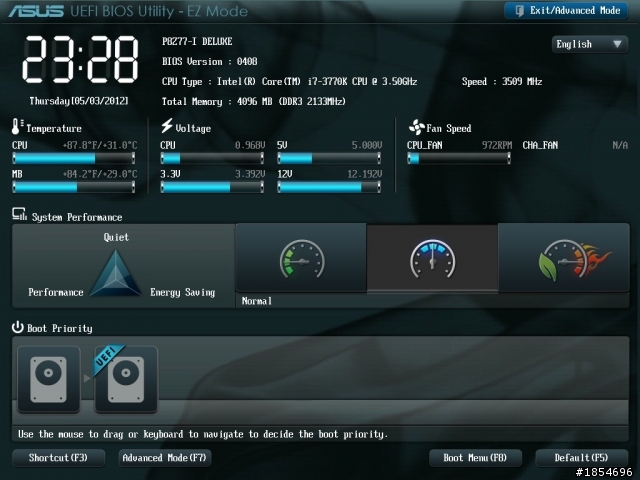Image resolution: width=640 pixels, height=480 pixels.
Task: Click the Speed : 3509 MHz value
Action: pyautogui.click(x=502, y=82)
